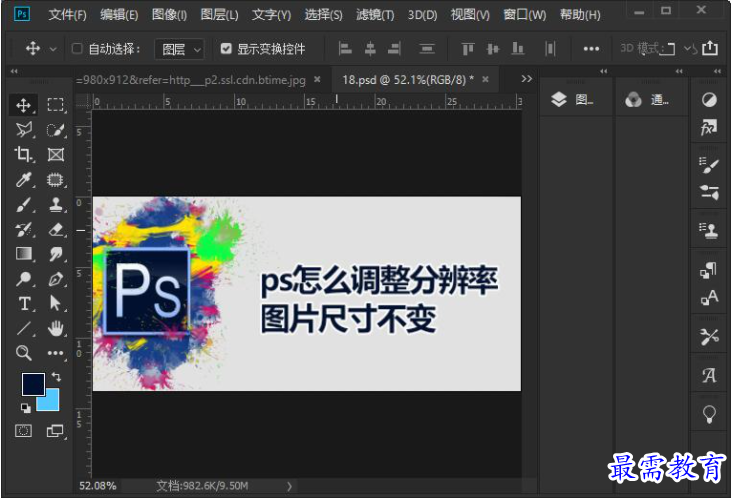Open the 滤镜(T) menu

coord(375,15)
